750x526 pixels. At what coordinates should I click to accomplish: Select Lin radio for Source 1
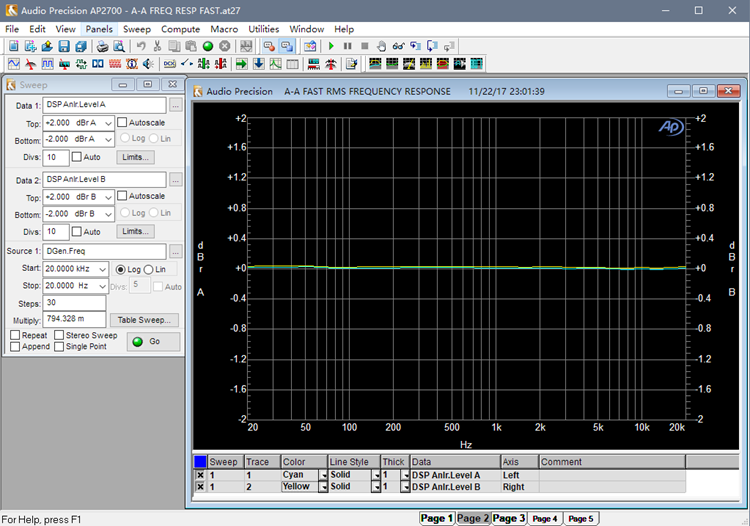(x=148, y=270)
